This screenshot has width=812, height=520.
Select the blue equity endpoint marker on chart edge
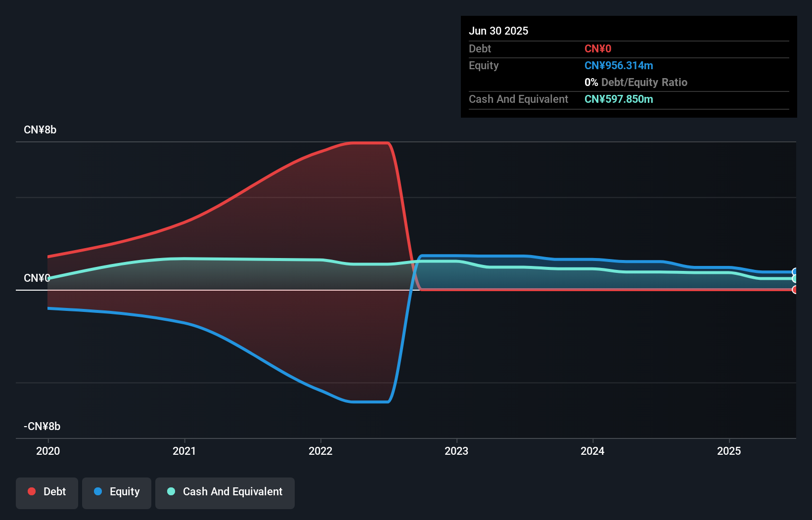[x=795, y=271]
